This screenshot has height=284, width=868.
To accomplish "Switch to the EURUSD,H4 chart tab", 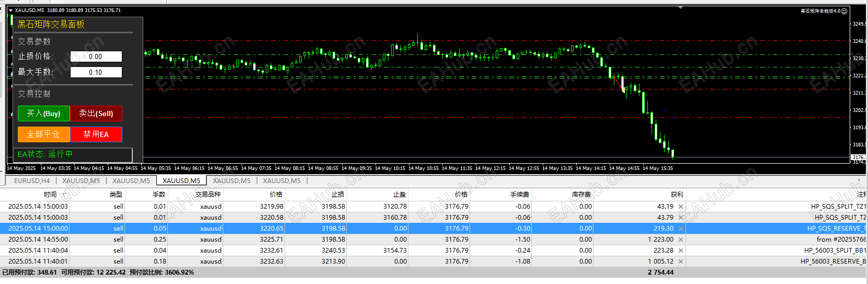I will [x=32, y=180].
